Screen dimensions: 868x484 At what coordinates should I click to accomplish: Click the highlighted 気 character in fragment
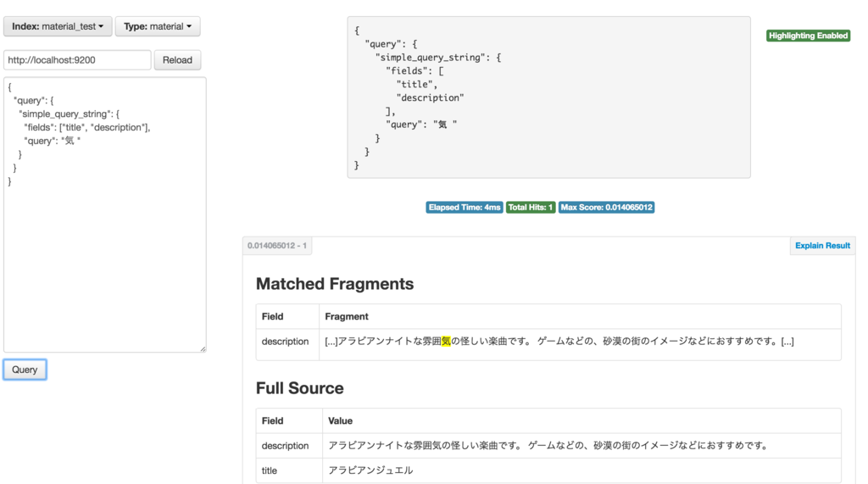(446, 341)
